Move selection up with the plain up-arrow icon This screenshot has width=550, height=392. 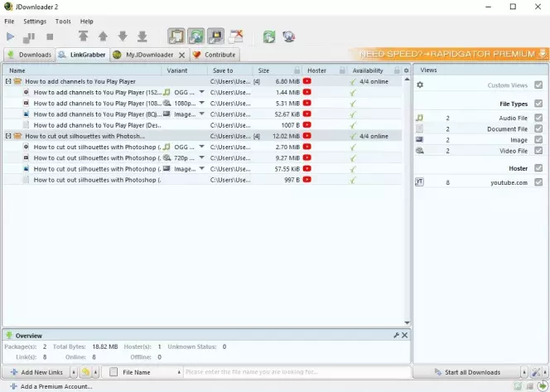tap(103, 36)
